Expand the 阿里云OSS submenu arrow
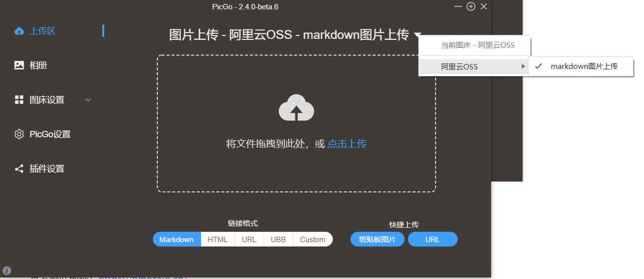Image resolution: width=644 pixels, height=279 pixels. tap(523, 66)
